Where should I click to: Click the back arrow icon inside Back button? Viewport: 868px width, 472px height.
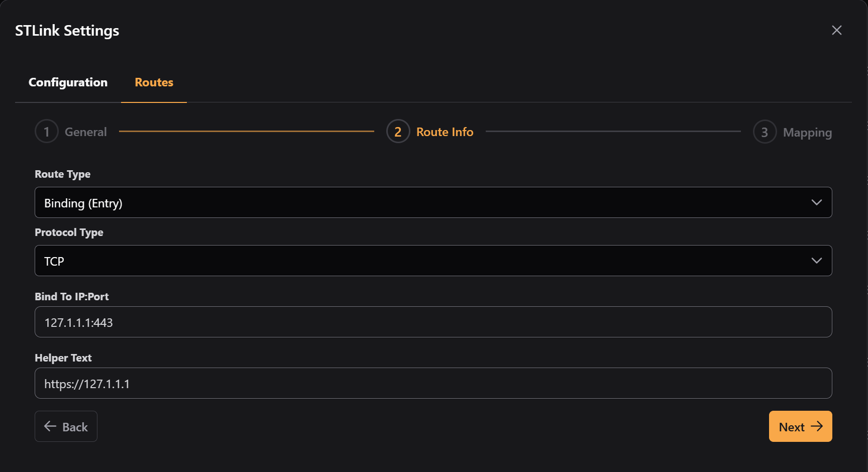tap(49, 426)
